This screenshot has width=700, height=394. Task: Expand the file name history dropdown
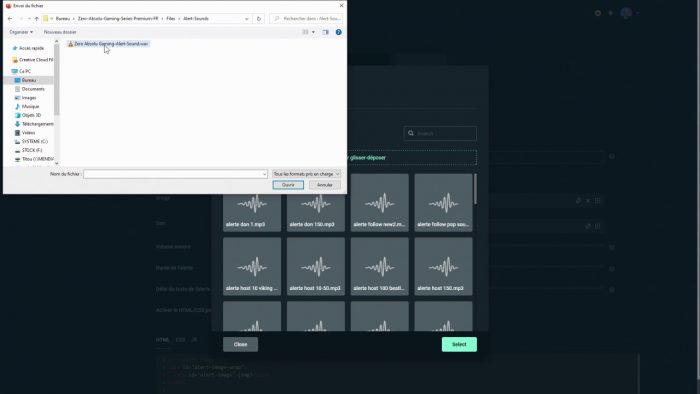pos(264,174)
